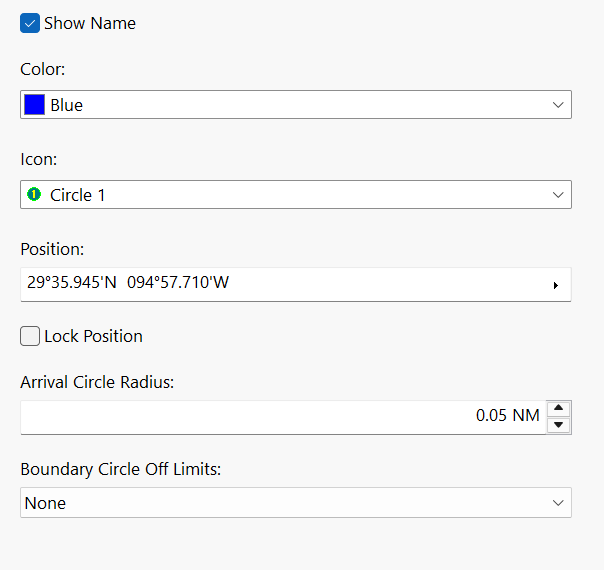Screen dimensions: 604x570
Task: Increase Arrival Circle Radius with up arrow
Action: [x=560, y=408]
